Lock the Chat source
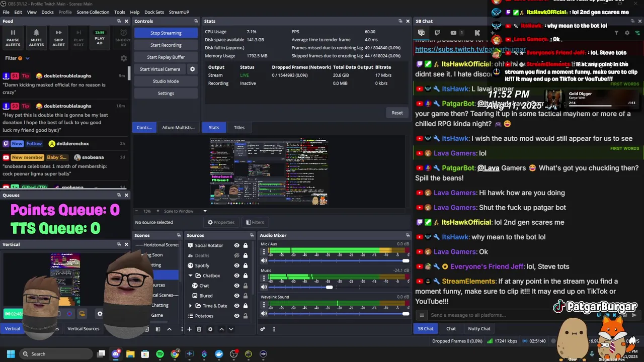The image size is (644, 362). tap(246, 286)
